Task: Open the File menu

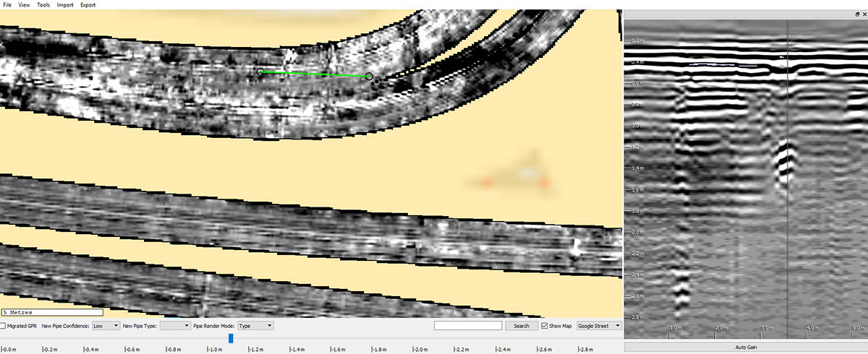Action: point(7,4)
